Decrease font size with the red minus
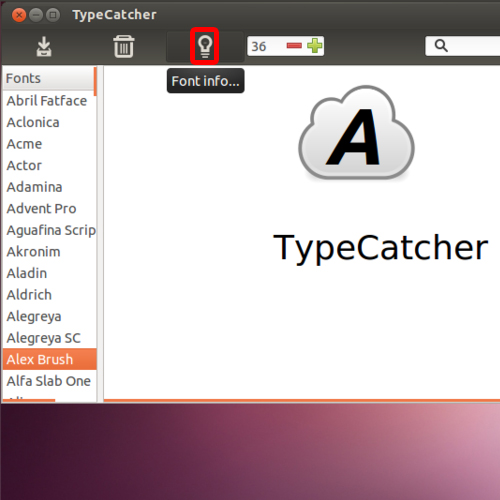The image size is (500, 500). [x=294, y=46]
